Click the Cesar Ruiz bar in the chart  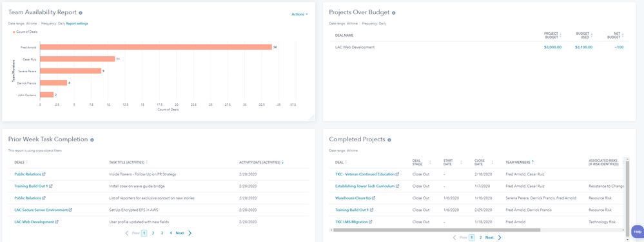[x=77, y=59]
